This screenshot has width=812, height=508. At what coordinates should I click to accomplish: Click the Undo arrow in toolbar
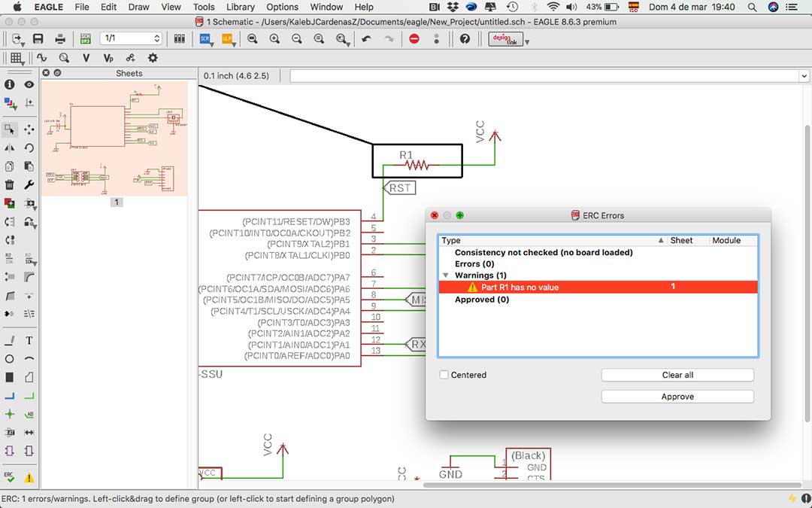[367, 39]
